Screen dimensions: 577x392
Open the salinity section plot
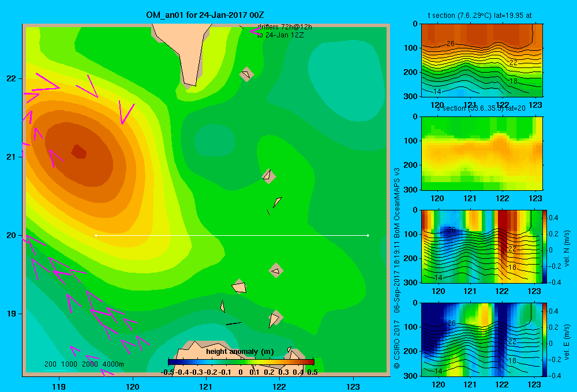(482, 153)
